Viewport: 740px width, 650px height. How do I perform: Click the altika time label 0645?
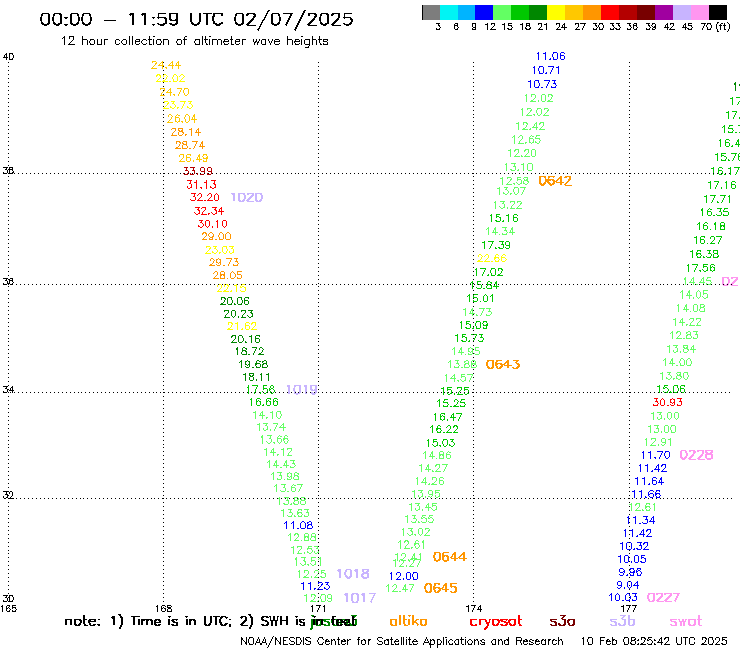coord(441,588)
